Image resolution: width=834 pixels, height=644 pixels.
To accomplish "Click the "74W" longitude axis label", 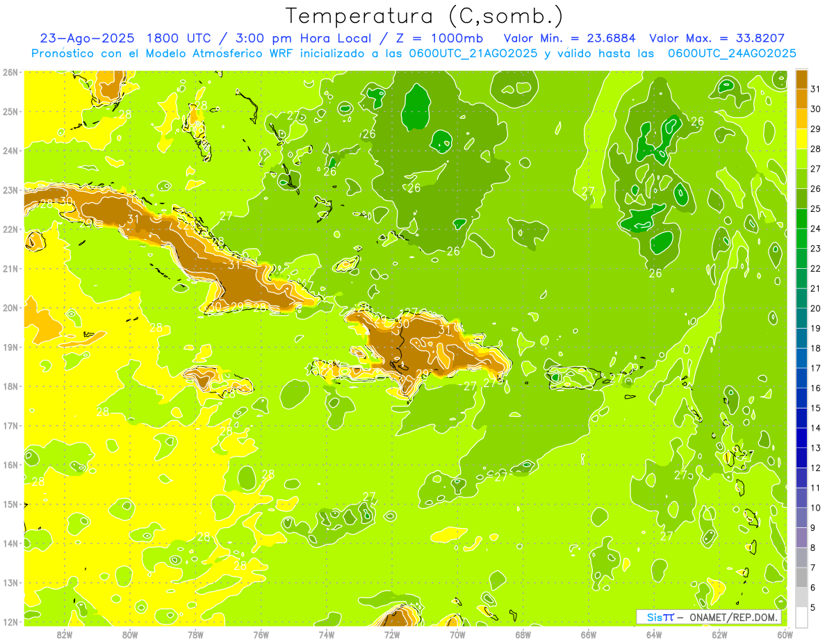I will click(x=327, y=634).
